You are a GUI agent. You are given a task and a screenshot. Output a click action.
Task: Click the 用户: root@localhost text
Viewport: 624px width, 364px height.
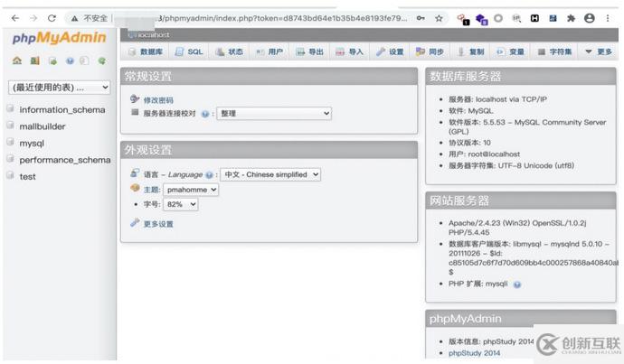point(484,154)
